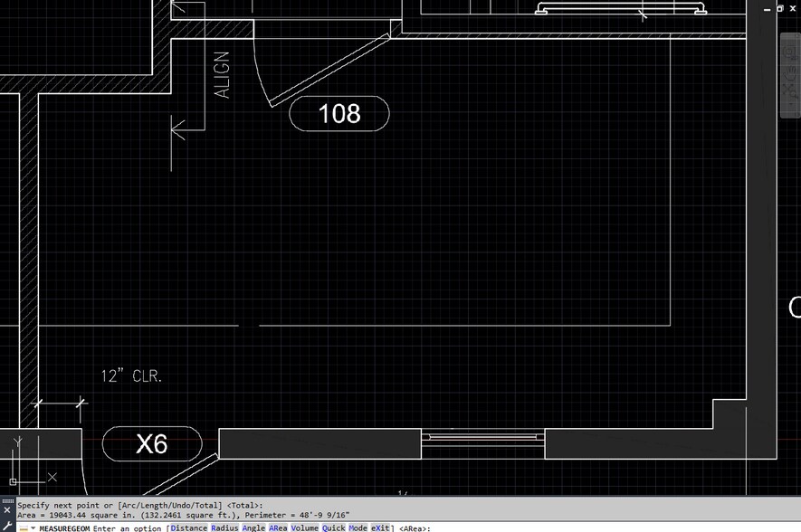Click the eXit option to end MEASUREGEOM
Image resolution: width=801 pixels, height=532 pixels.
(x=380, y=527)
